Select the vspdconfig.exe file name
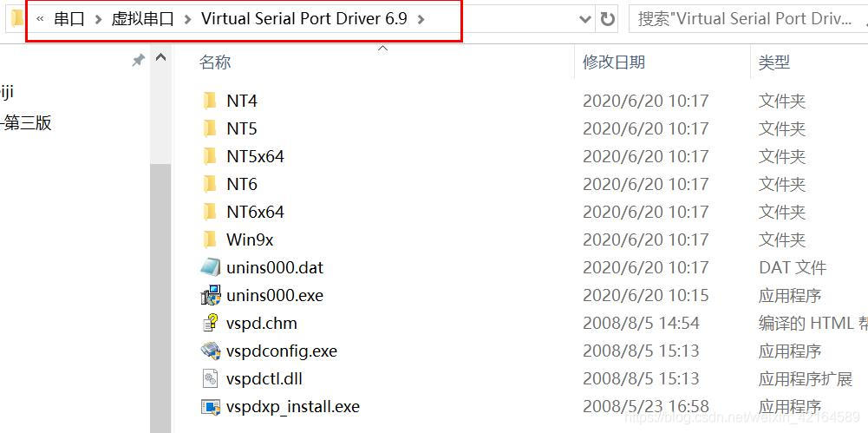This screenshot has height=433, width=868. (x=282, y=351)
